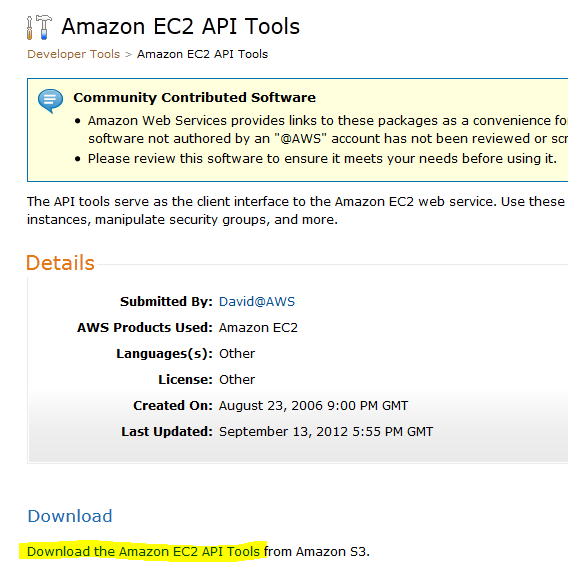Click the Download section heading
The height and width of the screenshot is (572, 568).
click(70, 516)
